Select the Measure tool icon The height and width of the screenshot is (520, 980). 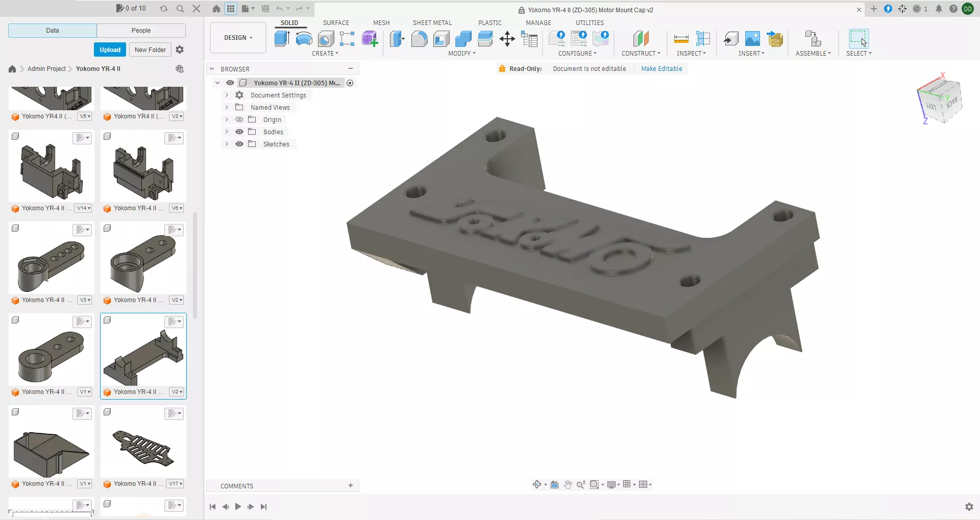click(x=681, y=39)
